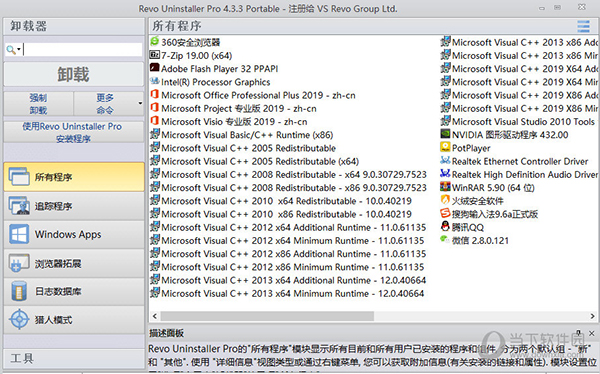Select Visual C++ 2012 x86 Minimum Runtime
Image resolution: width=600 pixels, height=374 pixels.
click(x=287, y=267)
